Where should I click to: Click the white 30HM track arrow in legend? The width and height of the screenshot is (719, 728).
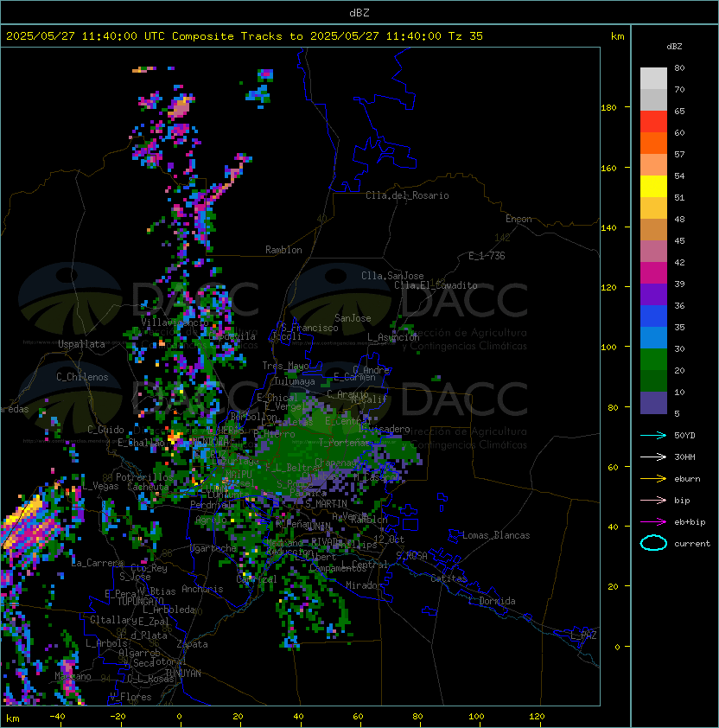(653, 457)
